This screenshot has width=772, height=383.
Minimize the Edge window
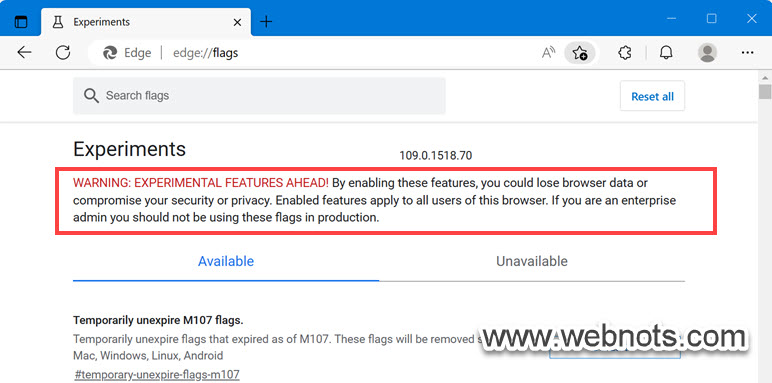point(672,19)
